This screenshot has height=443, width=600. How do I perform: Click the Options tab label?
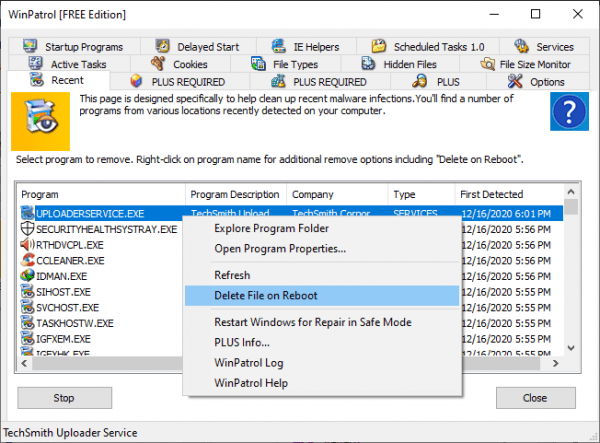(x=547, y=82)
